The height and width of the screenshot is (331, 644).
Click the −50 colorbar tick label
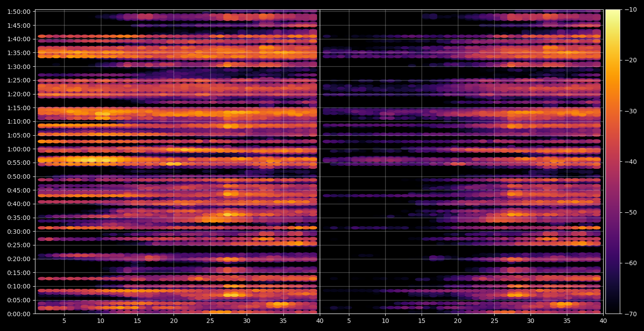[x=631, y=212]
